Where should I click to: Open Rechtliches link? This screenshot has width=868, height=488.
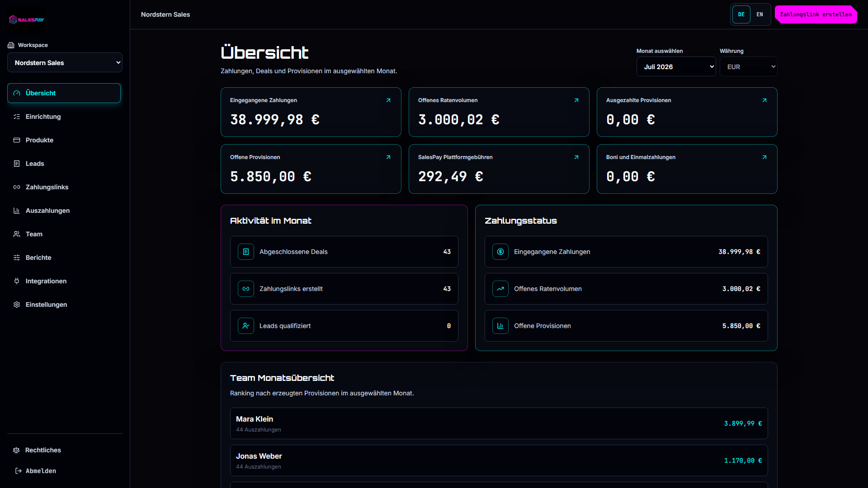click(x=64, y=450)
